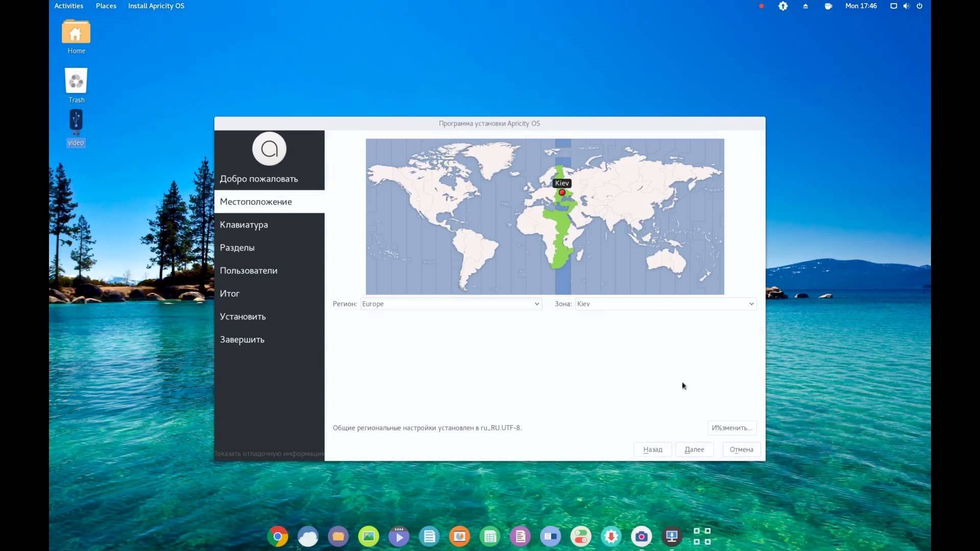Open the Home folder desktop icon
This screenshot has width=980, height=551.
tap(76, 37)
